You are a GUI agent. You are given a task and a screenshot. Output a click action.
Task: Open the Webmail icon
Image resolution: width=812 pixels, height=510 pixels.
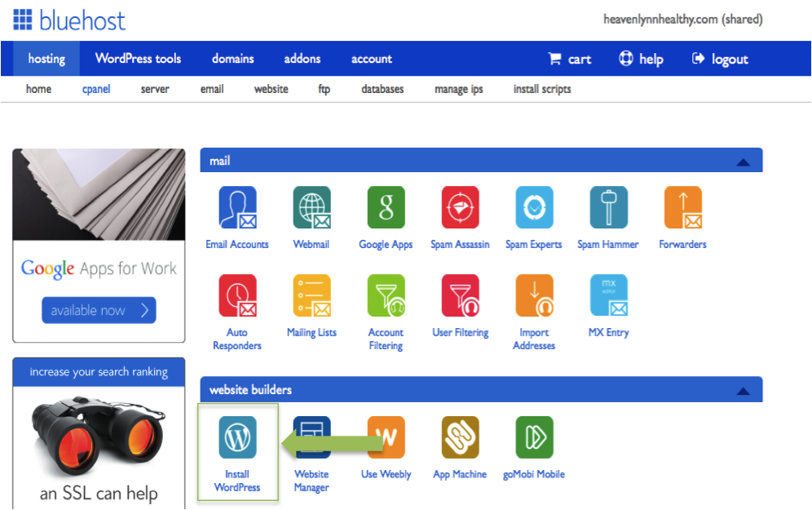(311, 208)
